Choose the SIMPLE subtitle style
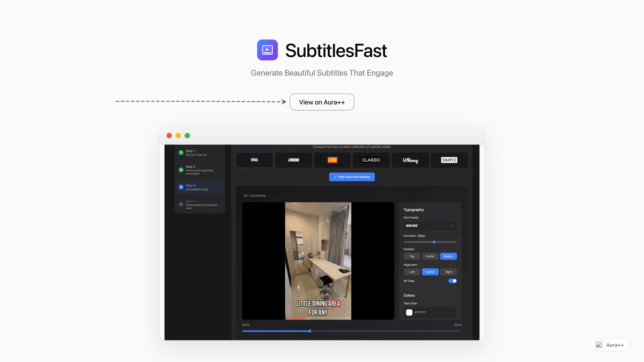The image size is (644, 362). coord(449,160)
